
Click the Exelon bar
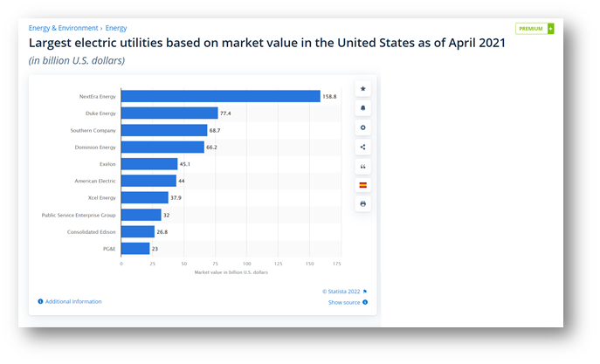(149, 164)
